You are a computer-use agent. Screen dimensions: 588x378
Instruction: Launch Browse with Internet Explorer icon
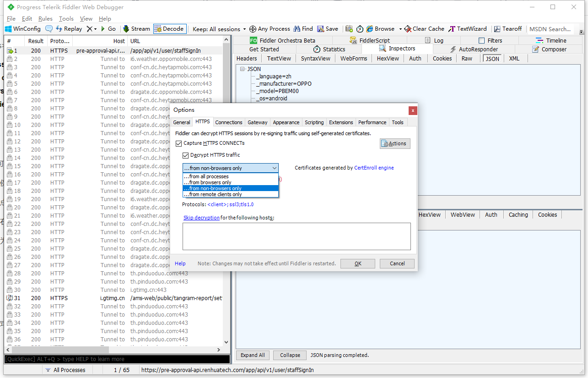pos(382,28)
